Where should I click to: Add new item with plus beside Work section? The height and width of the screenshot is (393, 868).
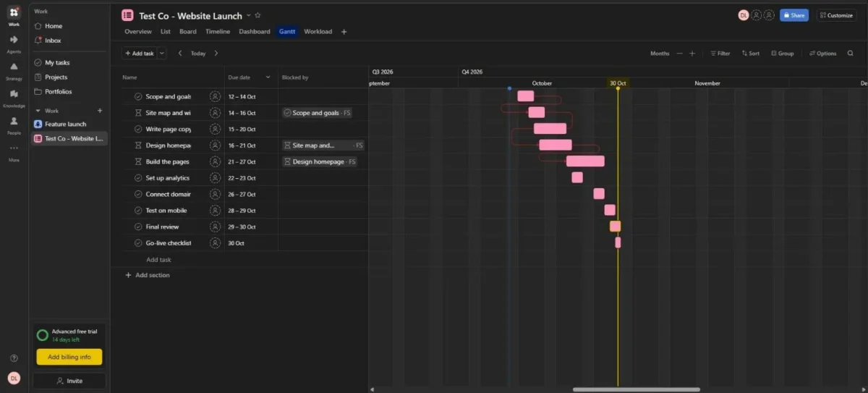(x=100, y=111)
